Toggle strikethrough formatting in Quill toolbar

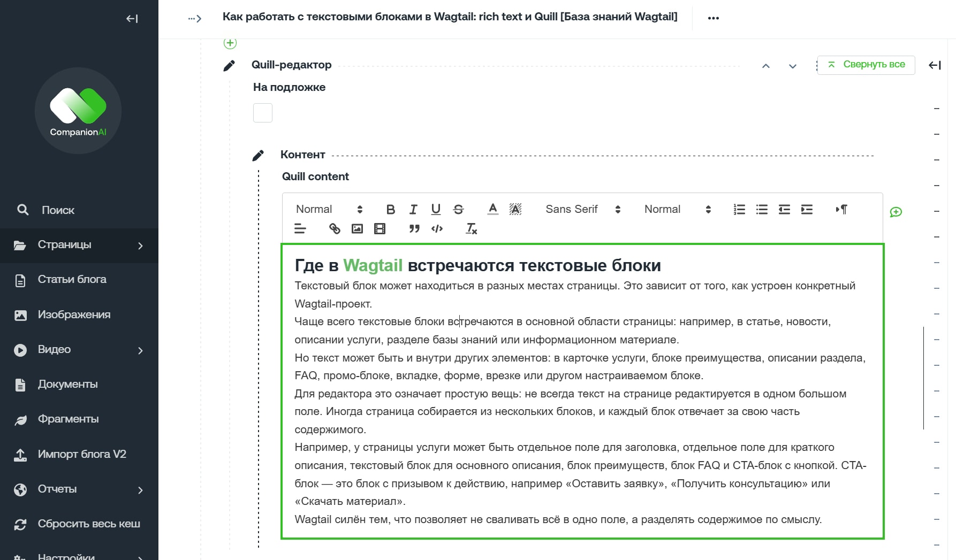(458, 209)
